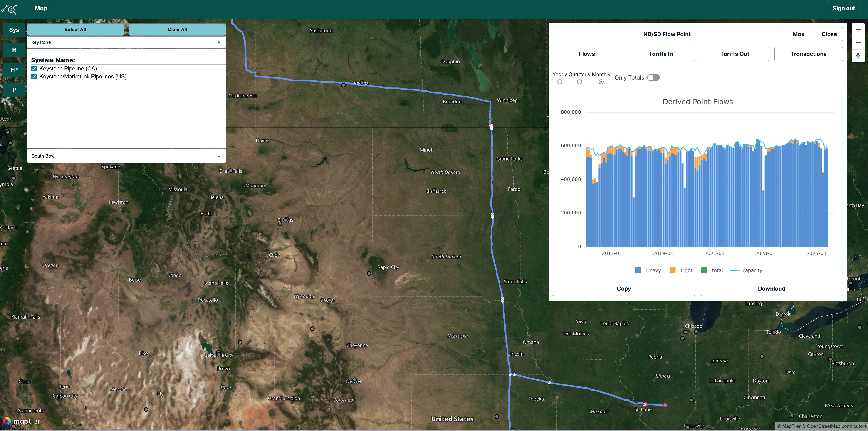Toggle the Light series legend swatch
868x431 pixels.
[673, 270]
